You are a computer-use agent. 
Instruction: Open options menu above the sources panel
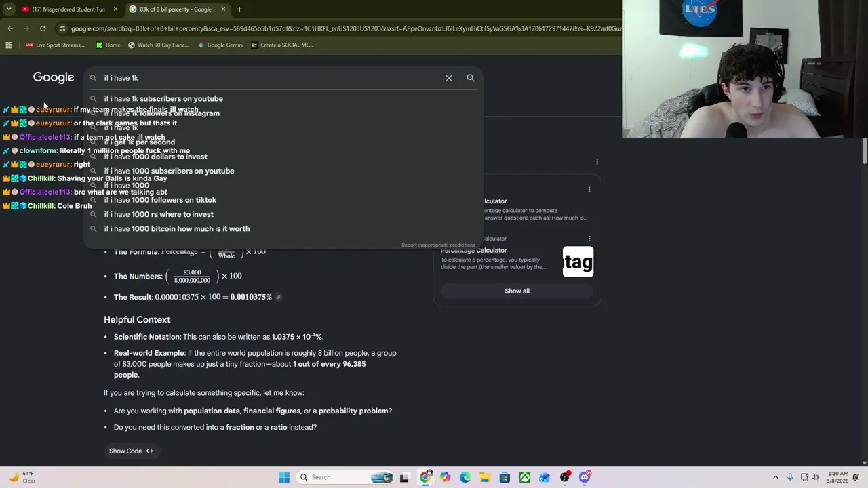tap(597, 162)
